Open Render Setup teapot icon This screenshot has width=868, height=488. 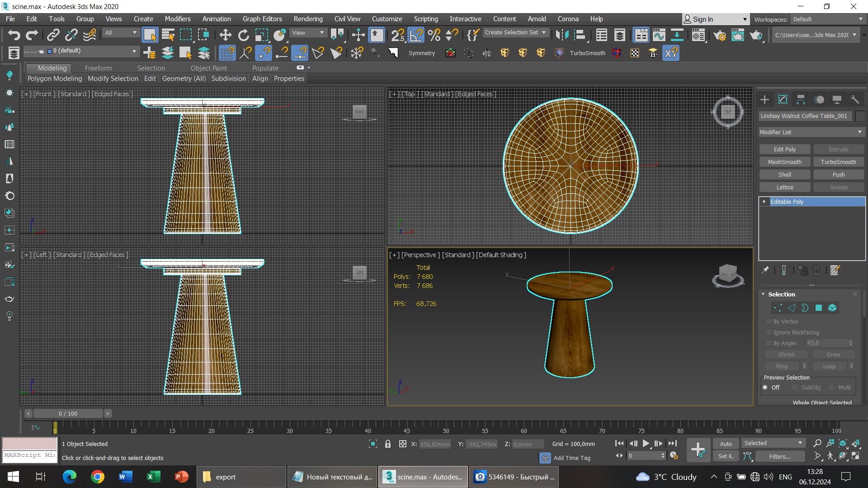(x=720, y=35)
